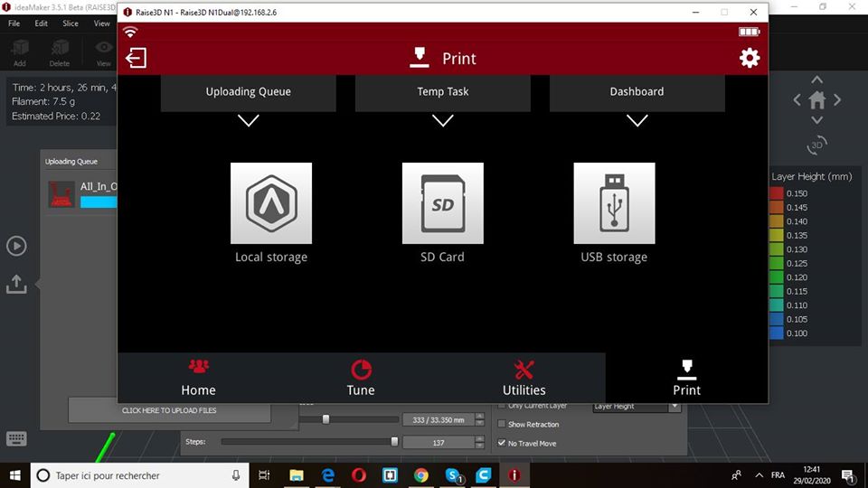Rotate view up with the top arrow
The image size is (868, 488).
pyautogui.click(x=817, y=80)
